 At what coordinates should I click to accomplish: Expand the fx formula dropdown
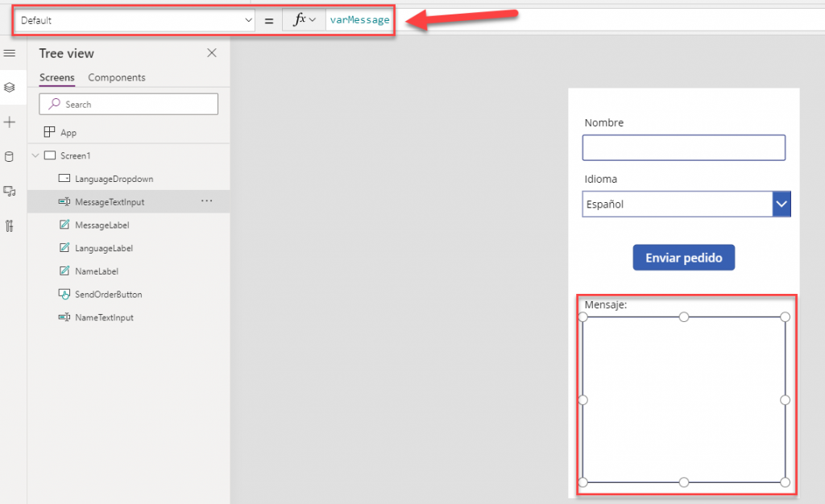(304, 21)
